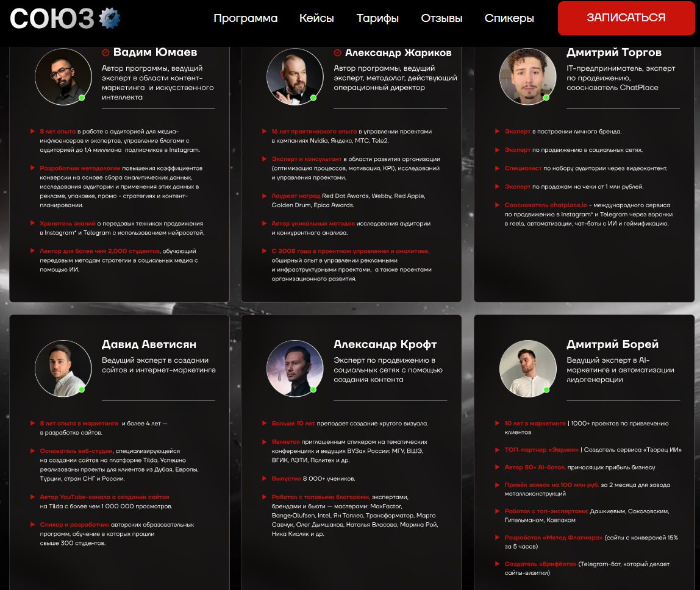This screenshot has width=700, height=590.
Task: Click the green status dot on Вадим Юмаев's photo
Action: (x=82, y=98)
